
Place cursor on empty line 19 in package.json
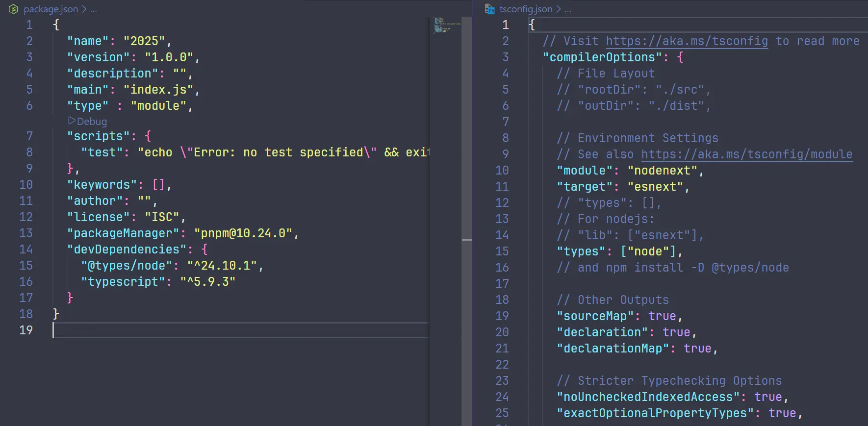(241, 330)
